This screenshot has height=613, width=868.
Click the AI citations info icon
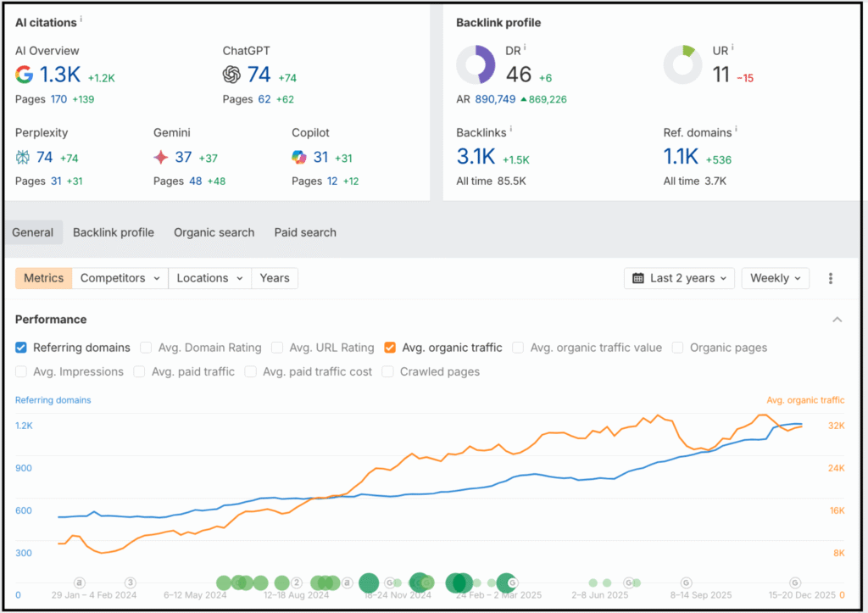[81, 18]
